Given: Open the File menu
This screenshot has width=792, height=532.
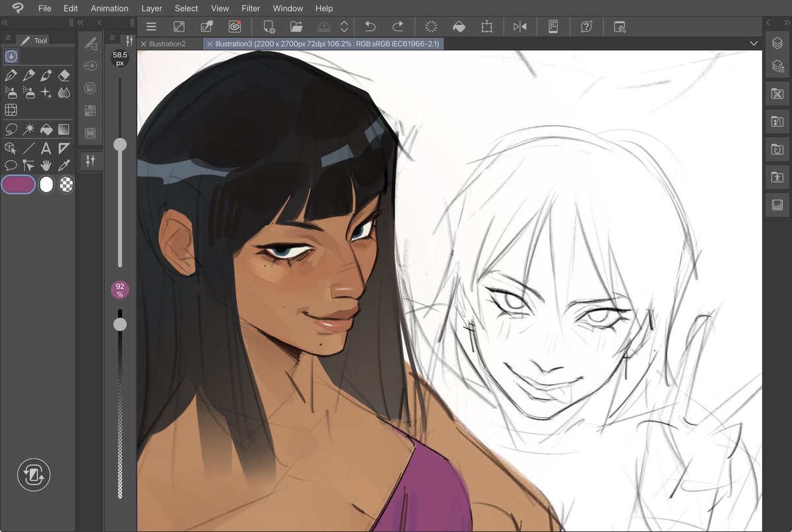Looking at the screenshot, I should (x=45, y=8).
